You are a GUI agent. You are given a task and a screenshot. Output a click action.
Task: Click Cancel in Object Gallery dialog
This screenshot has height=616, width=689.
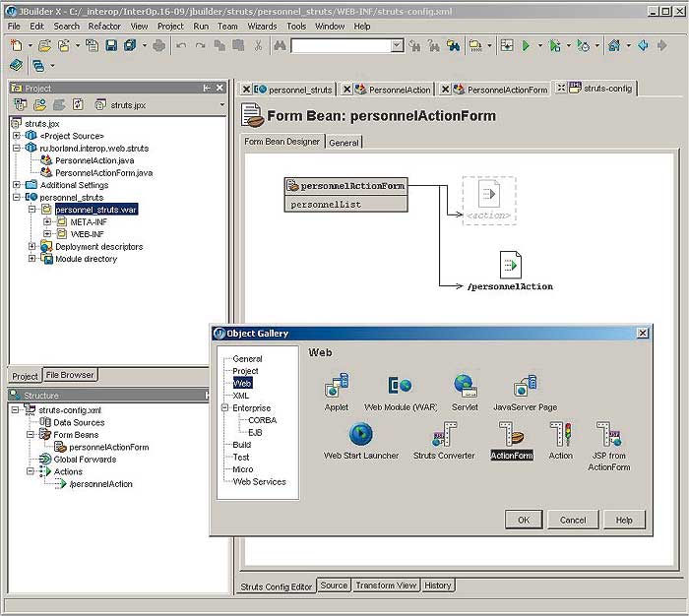(x=573, y=520)
